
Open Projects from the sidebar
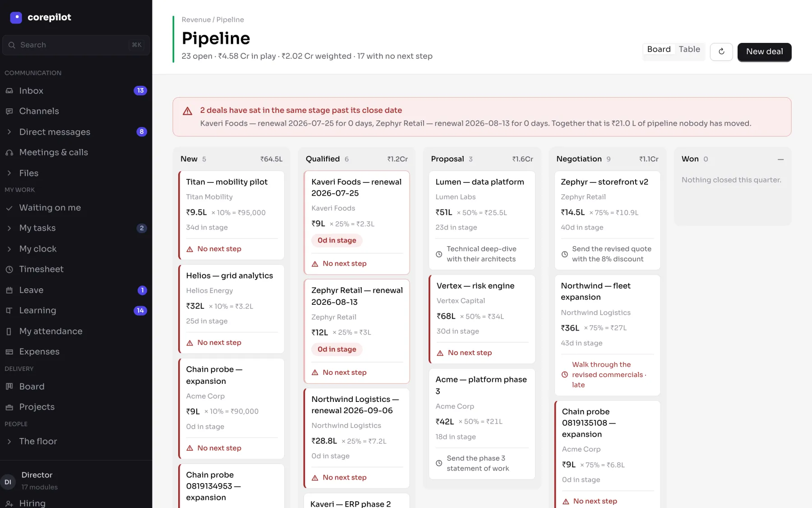(x=76, y=407)
